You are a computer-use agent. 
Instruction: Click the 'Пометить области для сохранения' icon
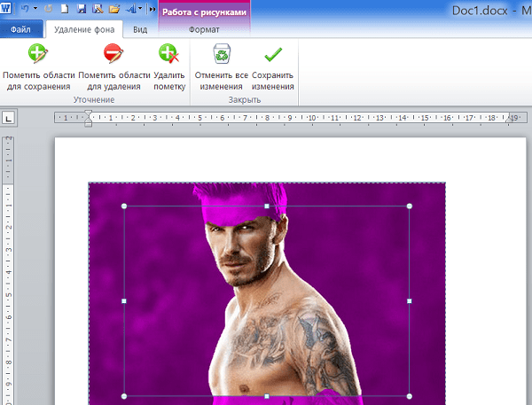coord(37,56)
